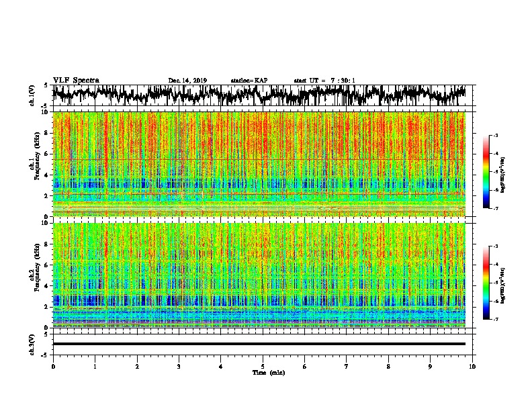
Task: Click the ch.3(V) axis "-5" tick label
Action: click(45, 355)
